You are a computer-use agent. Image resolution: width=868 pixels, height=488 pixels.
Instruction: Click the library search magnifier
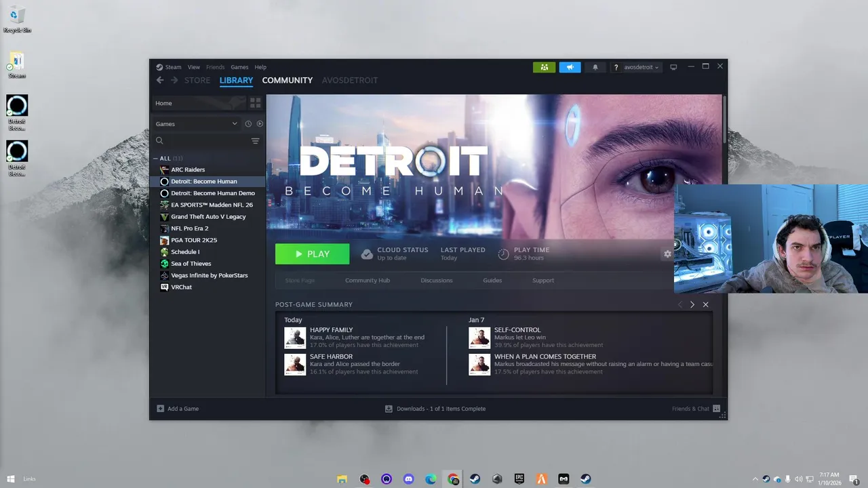[159, 141]
